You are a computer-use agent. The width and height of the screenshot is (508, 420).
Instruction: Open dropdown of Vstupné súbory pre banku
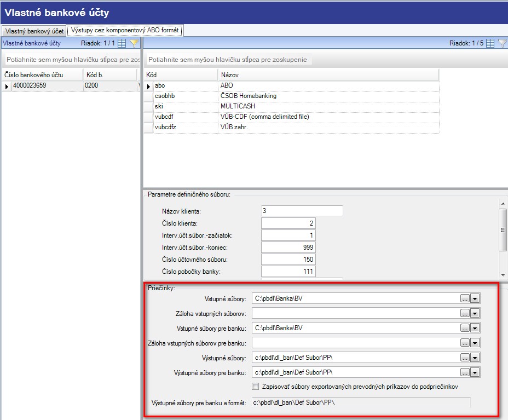[x=475, y=329]
